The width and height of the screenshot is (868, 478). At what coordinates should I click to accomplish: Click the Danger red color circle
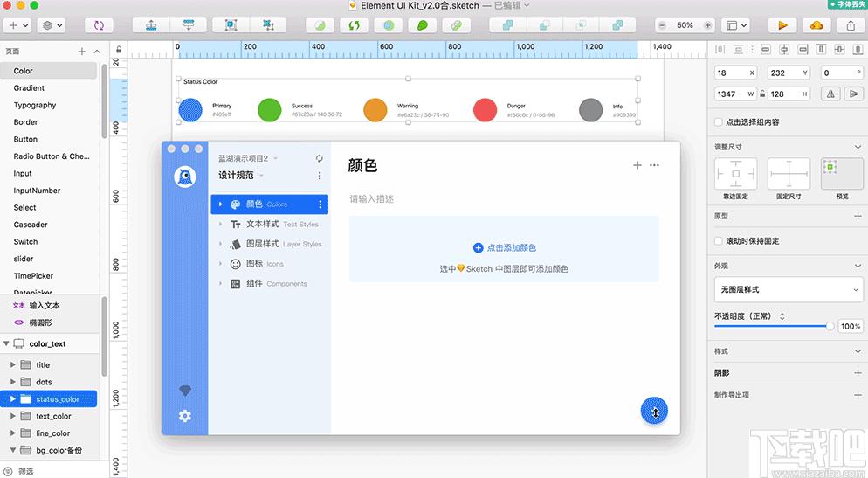(485, 109)
